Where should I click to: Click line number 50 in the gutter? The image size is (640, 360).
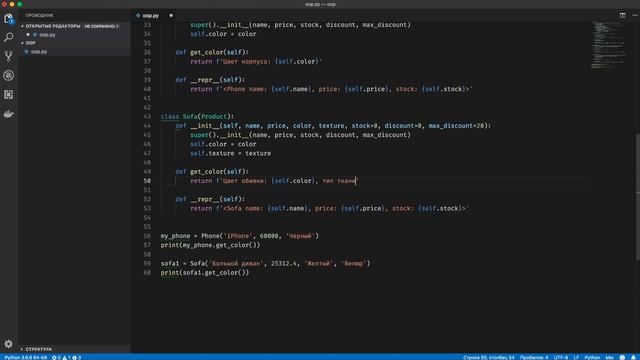(147, 181)
